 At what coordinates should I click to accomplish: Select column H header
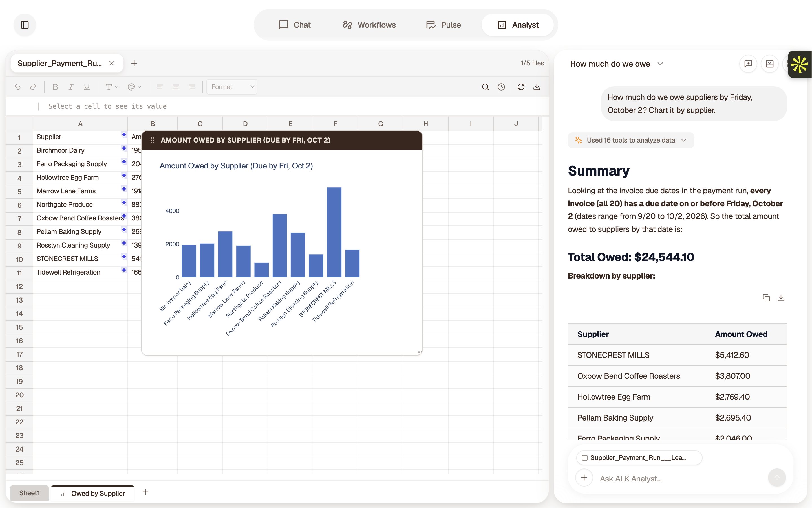point(425,124)
